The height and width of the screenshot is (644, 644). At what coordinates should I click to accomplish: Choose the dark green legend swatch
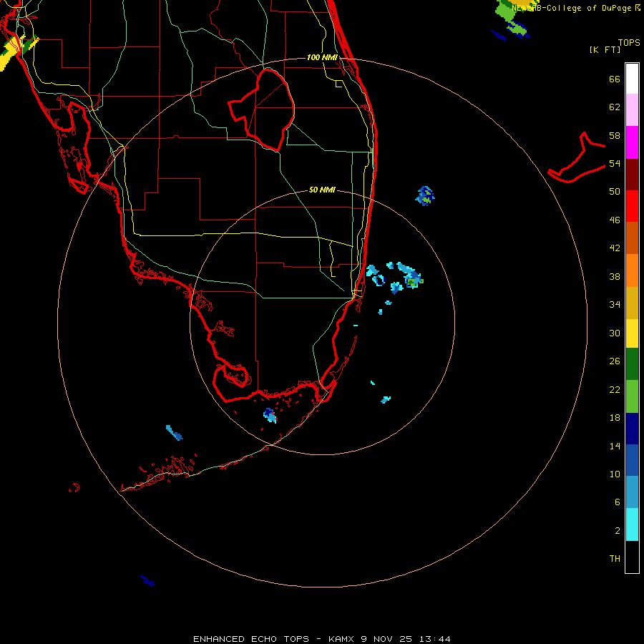point(632,364)
